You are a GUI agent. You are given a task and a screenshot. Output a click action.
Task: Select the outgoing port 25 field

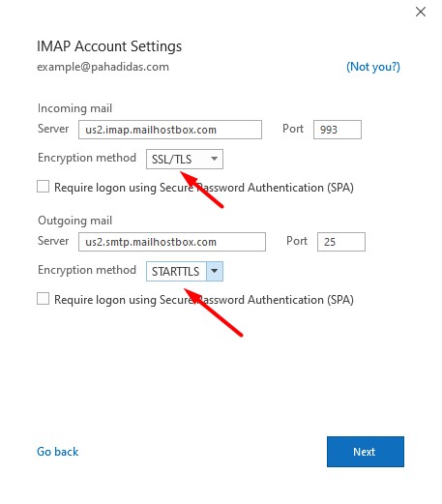(x=341, y=242)
